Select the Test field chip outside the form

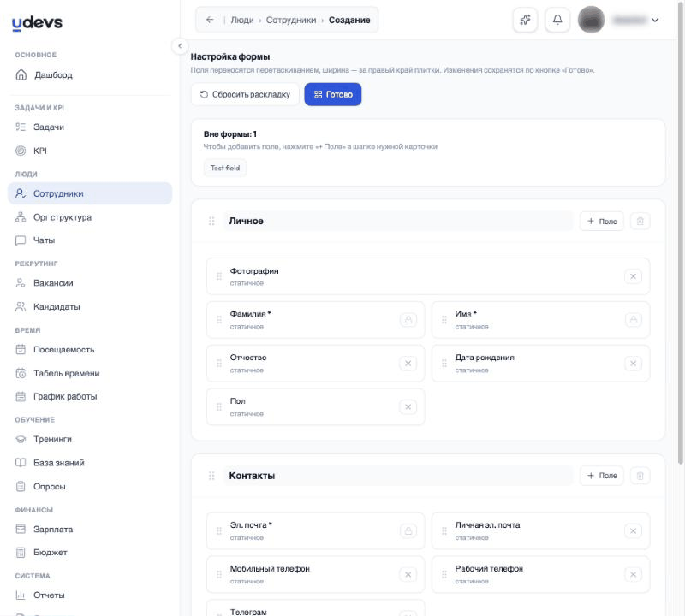(225, 168)
